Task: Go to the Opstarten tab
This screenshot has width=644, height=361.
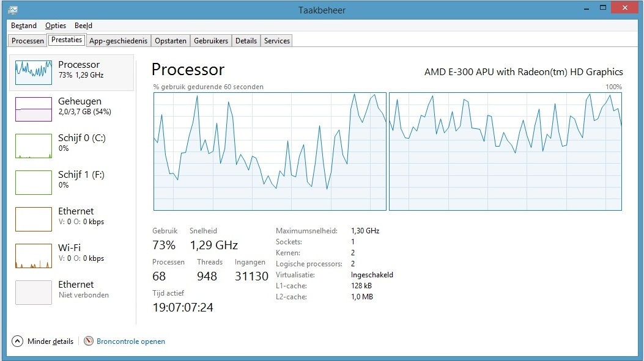Action: pos(171,41)
